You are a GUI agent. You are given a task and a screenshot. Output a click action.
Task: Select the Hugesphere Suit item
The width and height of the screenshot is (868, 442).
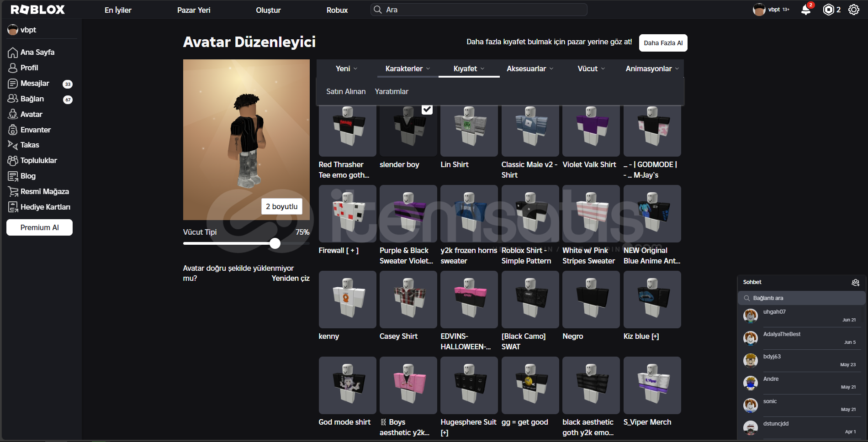pyautogui.click(x=469, y=385)
